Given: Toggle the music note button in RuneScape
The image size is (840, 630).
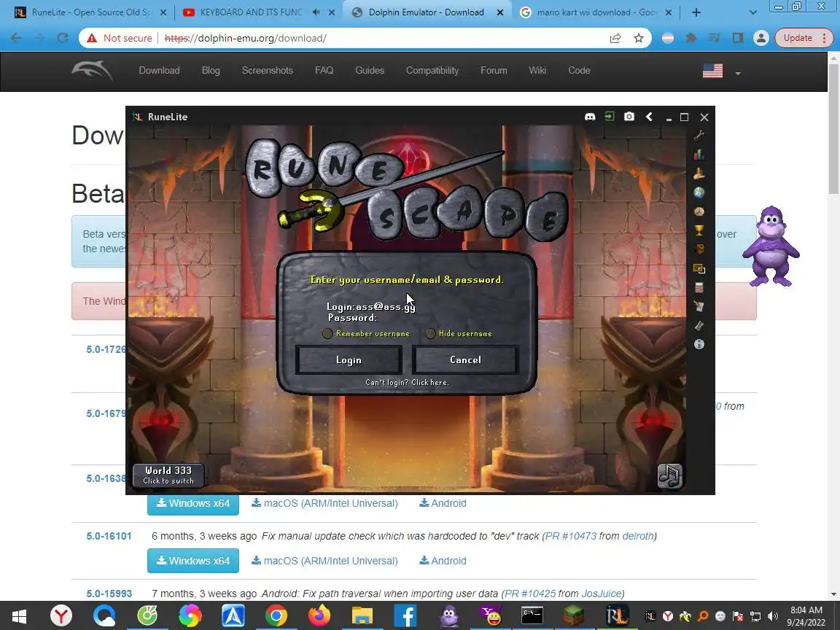Looking at the screenshot, I should click(669, 475).
